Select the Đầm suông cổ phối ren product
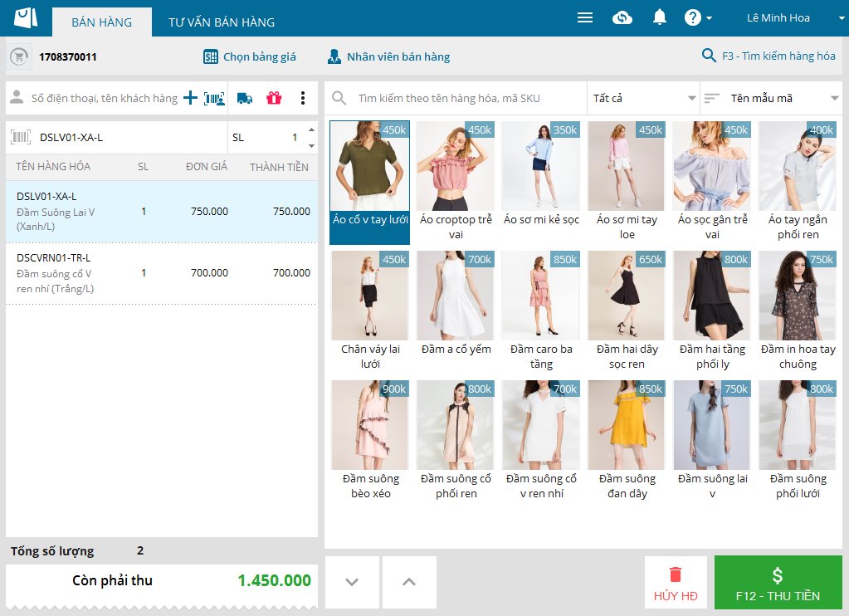 click(x=456, y=441)
